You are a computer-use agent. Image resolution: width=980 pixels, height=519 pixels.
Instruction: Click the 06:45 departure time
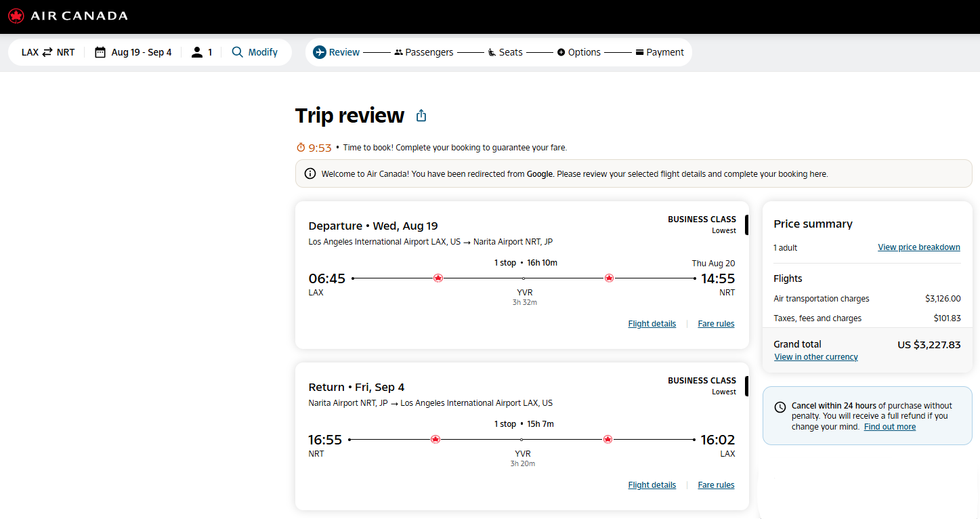[327, 278]
